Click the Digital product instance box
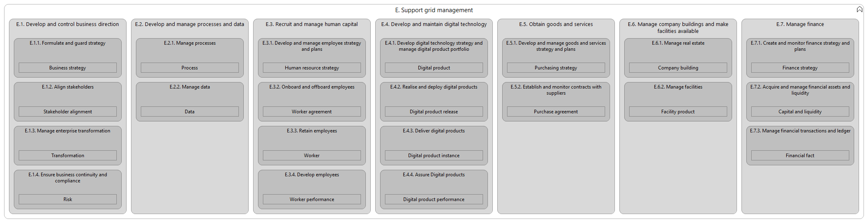868x223 pixels. (434, 156)
